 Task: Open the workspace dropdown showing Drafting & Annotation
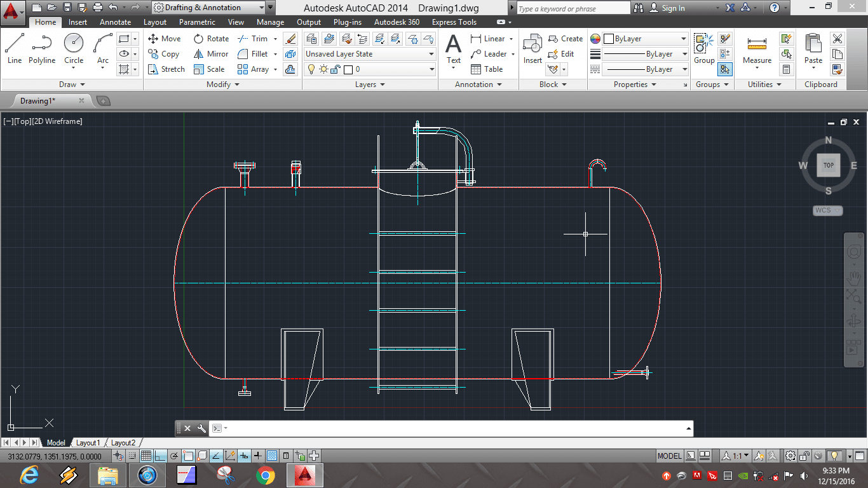point(262,8)
